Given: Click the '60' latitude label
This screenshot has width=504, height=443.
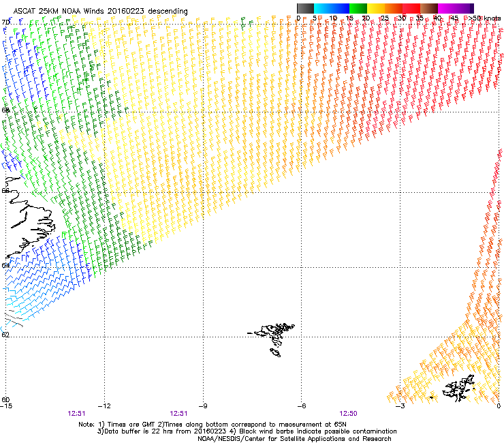Looking at the screenshot, I should [x=5, y=399].
